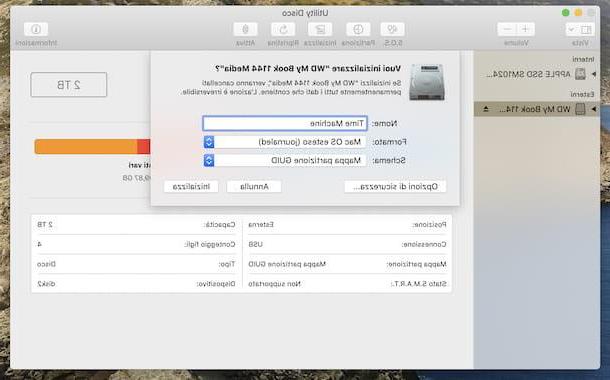Click Opzioni di sicurezza button
The image size is (610, 380).
click(395, 187)
